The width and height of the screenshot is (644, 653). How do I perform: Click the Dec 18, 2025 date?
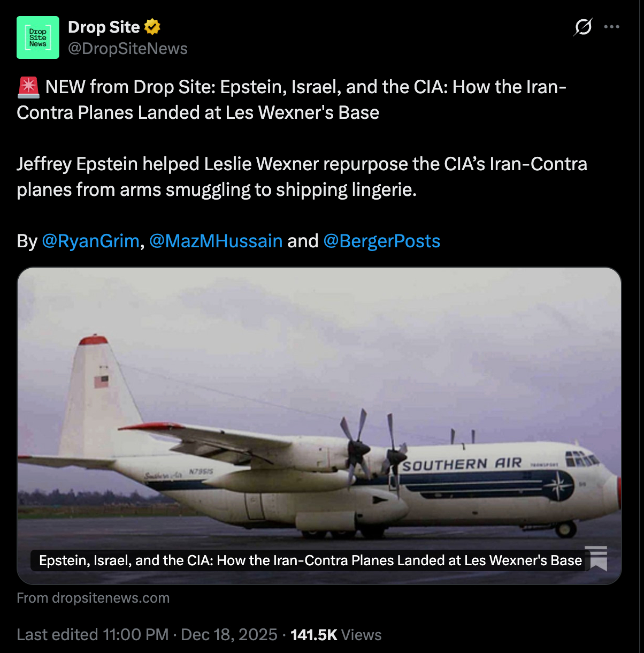pos(229,635)
